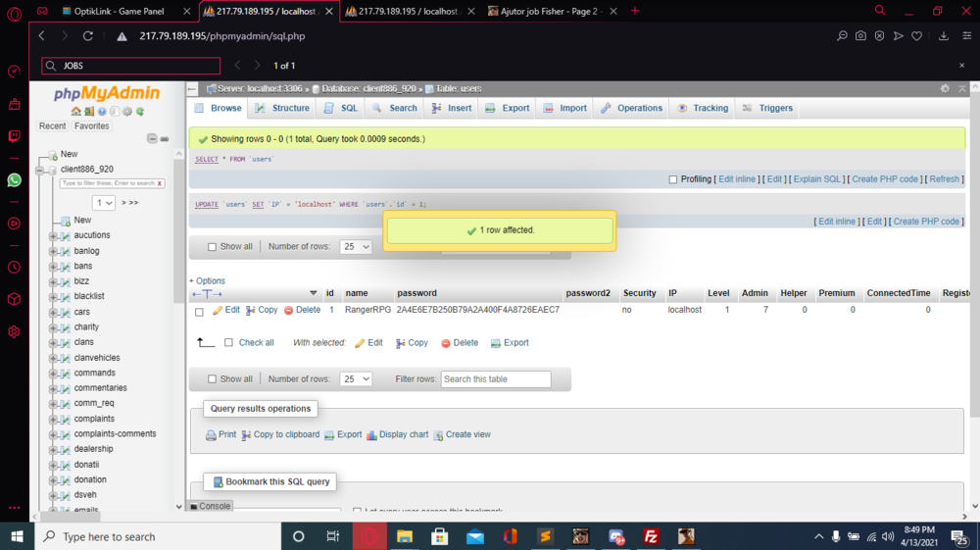Image resolution: width=980 pixels, height=550 pixels.
Task: Reload navigation panel green icon
Action: 140,111
